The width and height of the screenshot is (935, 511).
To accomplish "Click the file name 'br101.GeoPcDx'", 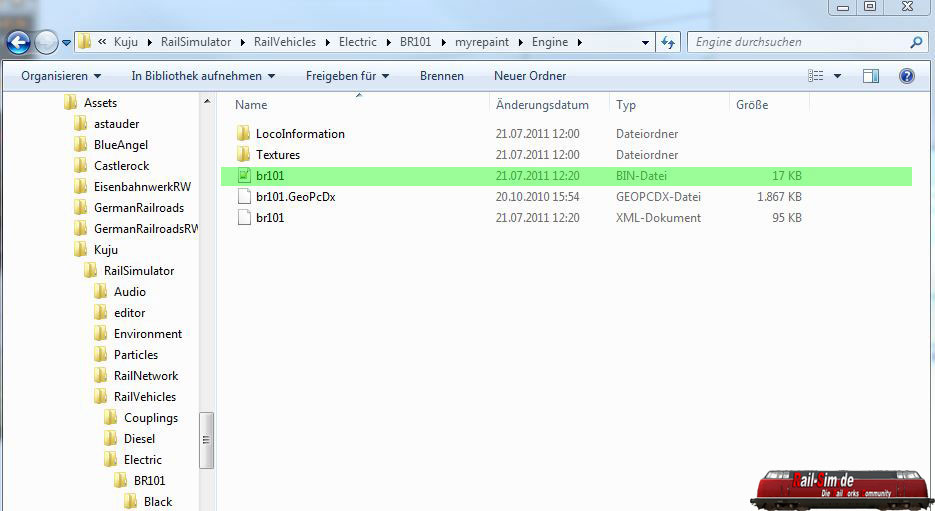I will [296, 197].
